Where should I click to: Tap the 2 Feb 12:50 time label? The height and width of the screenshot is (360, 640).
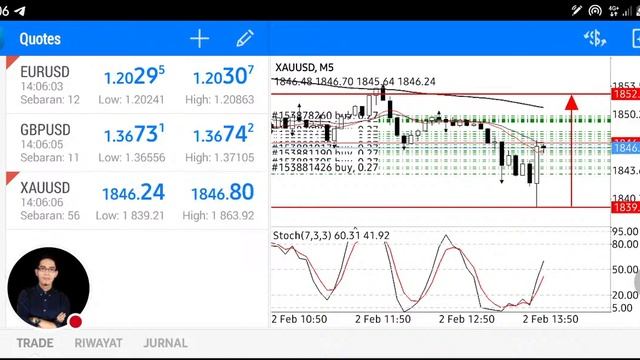(467, 319)
